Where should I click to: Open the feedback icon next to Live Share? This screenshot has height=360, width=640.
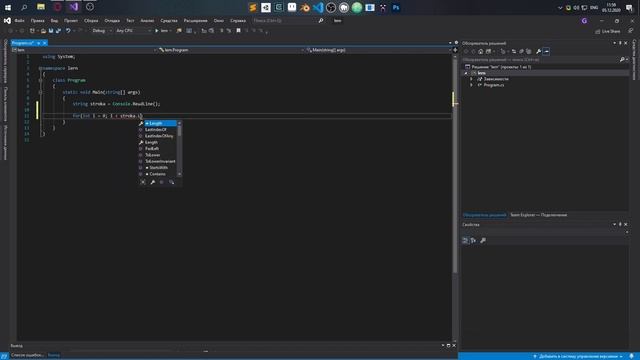pyautogui.click(x=631, y=31)
